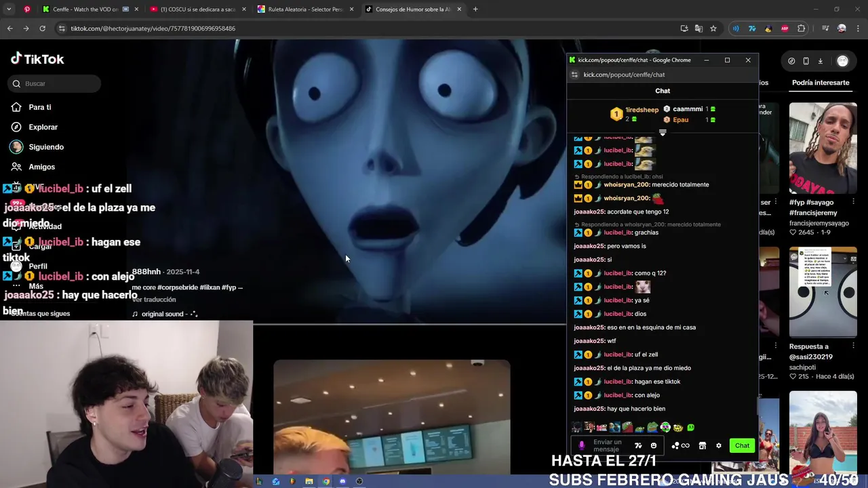
Task: Open the Más menu in sidebar
Action: (x=36, y=286)
